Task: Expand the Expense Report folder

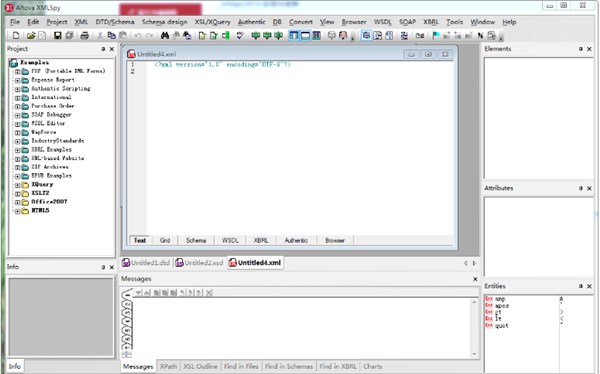Action: 17,80
